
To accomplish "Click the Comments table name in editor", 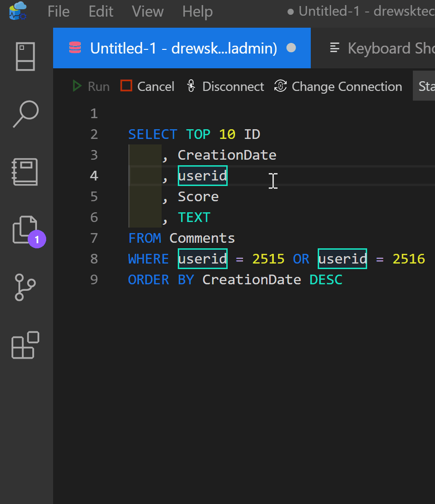I will 202,238.
